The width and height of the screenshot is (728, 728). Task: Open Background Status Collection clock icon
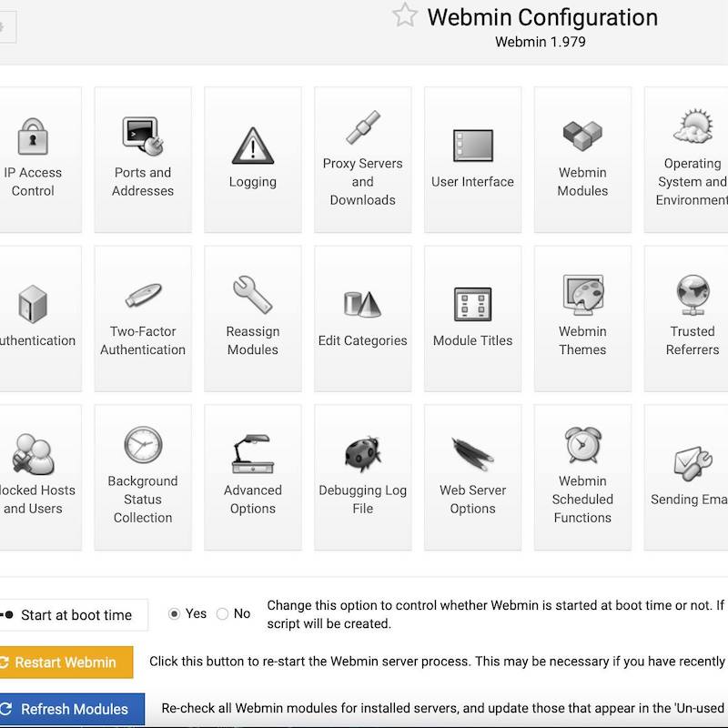143,445
